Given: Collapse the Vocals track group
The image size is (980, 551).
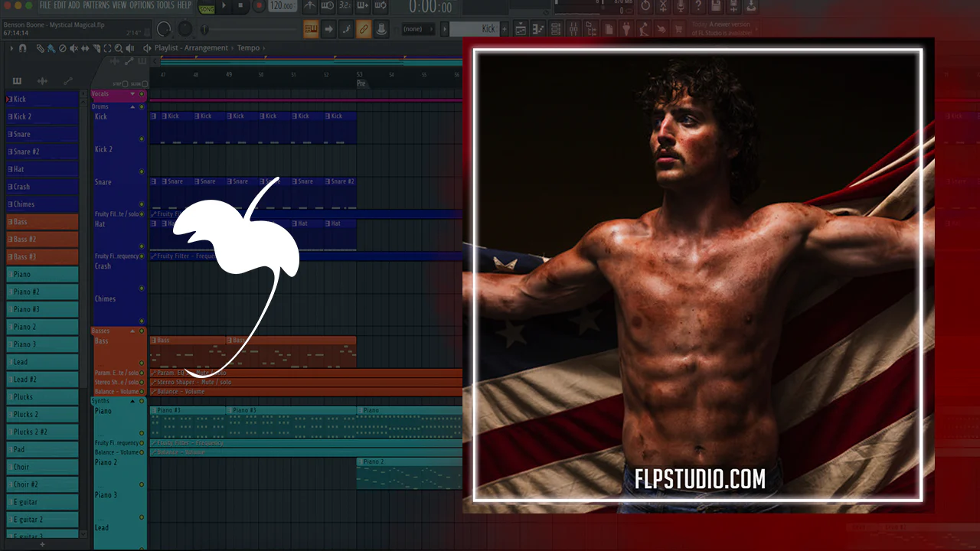Looking at the screenshot, I should click(x=132, y=94).
